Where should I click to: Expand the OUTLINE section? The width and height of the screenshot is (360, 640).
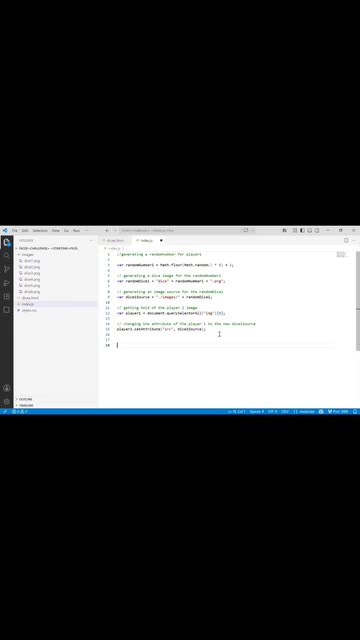point(25,399)
